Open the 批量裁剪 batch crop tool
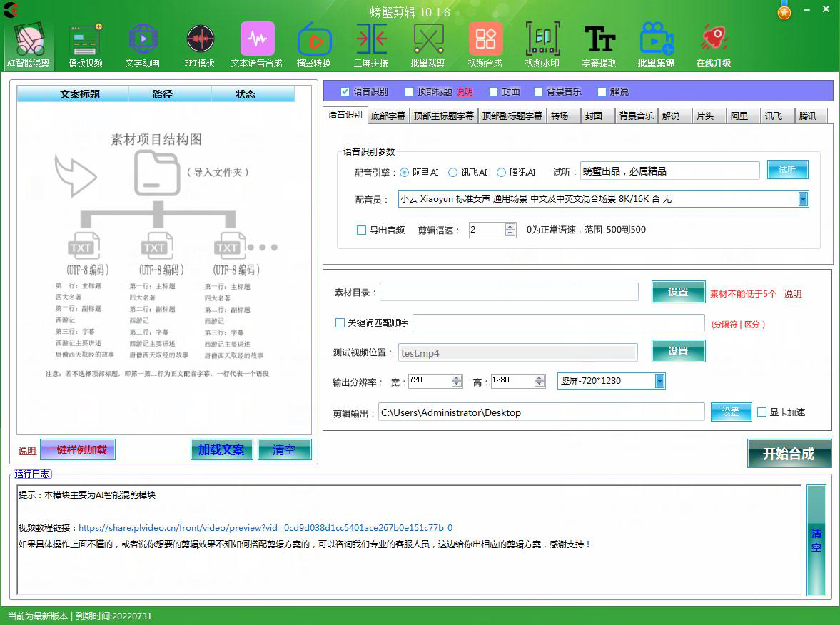The height and width of the screenshot is (625, 840). point(428,43)
